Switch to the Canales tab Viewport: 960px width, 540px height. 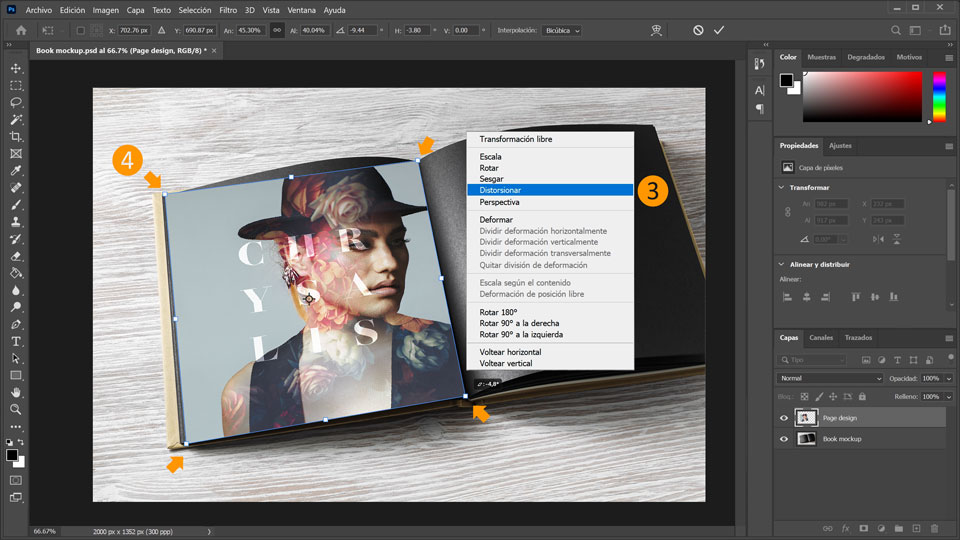(821, 338)
